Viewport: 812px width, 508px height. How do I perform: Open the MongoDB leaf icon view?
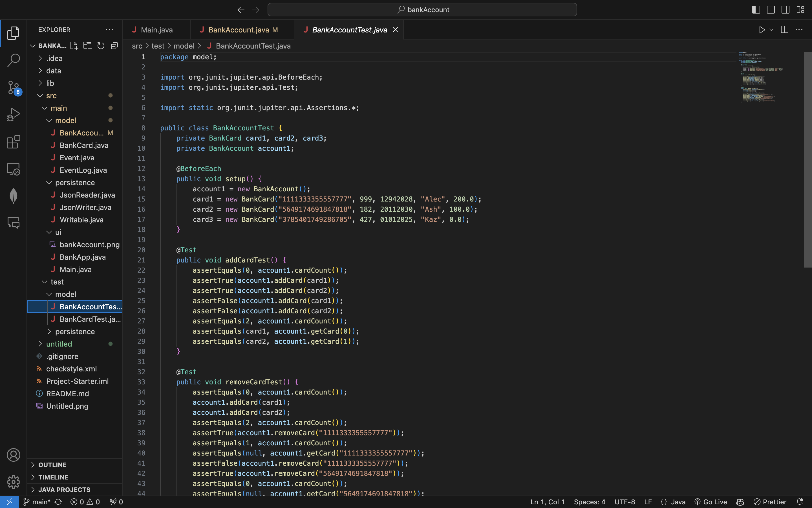[14, 196]
